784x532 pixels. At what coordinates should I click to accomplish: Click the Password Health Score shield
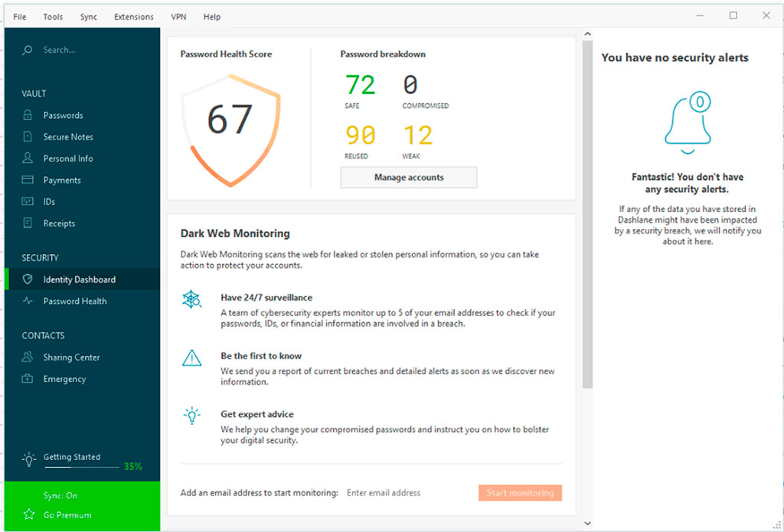(x=230, y=130)
